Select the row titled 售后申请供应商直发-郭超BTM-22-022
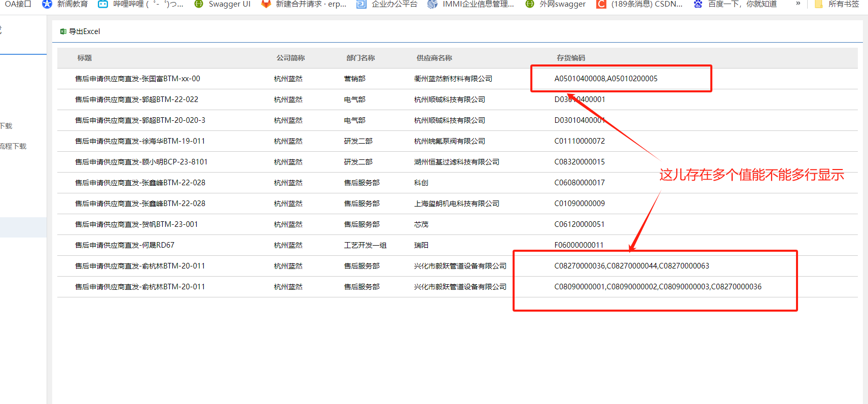 [x=457, y=99]
